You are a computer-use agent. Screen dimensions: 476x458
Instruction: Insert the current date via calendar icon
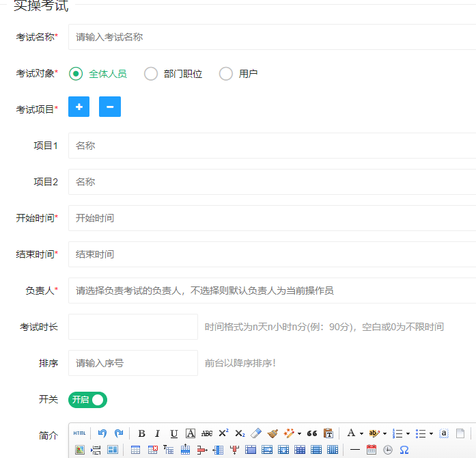(372, 450)
